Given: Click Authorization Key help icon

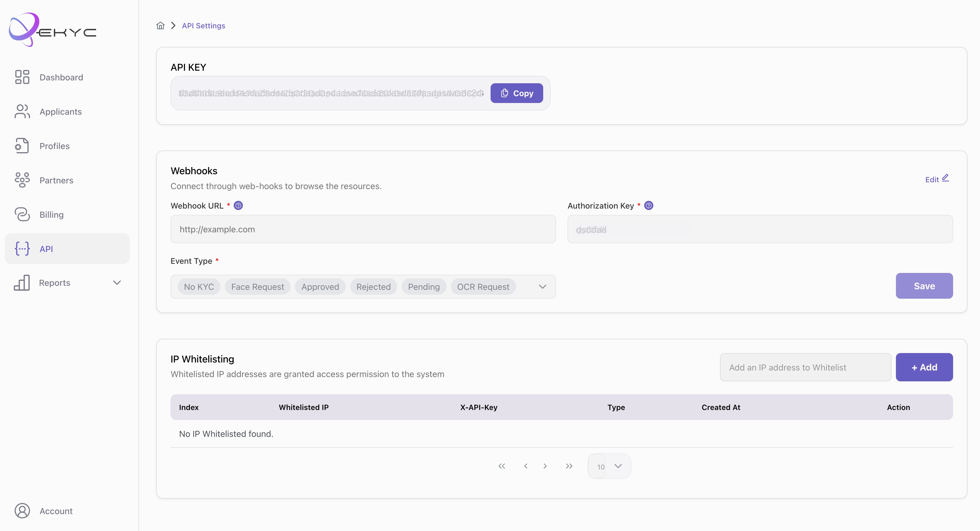Looking at the screenshot, I should (649, 205).
